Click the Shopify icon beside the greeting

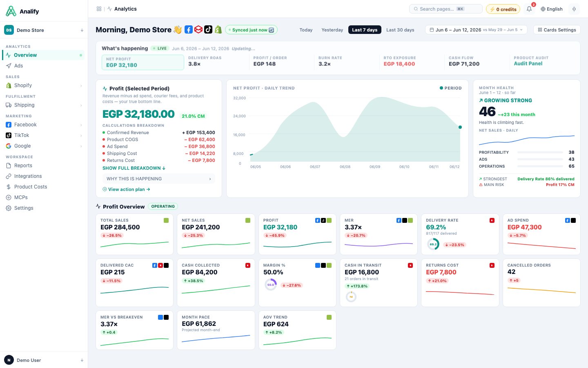(218, 29)
